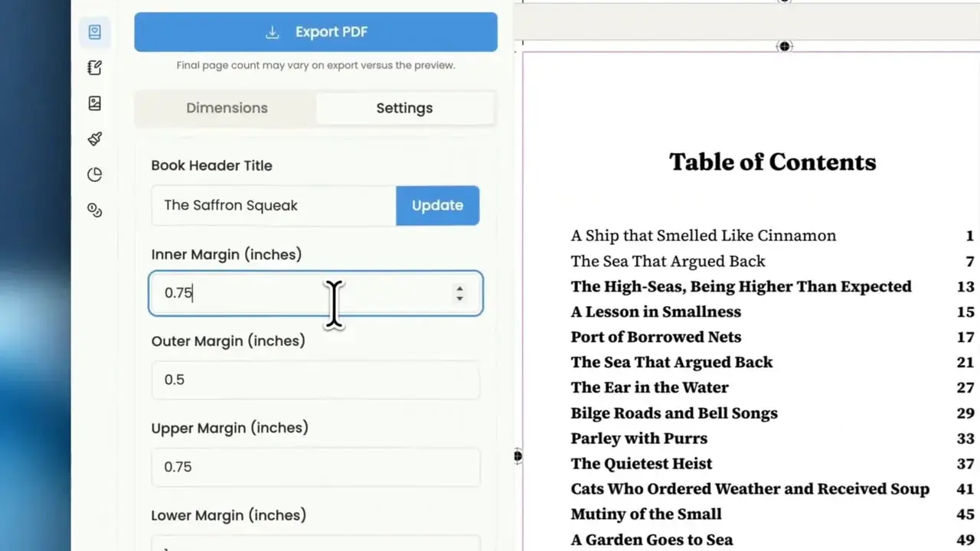Click 'A Lesson in Smallness' entry
The image size is (980, 551).
coord(655,311)
